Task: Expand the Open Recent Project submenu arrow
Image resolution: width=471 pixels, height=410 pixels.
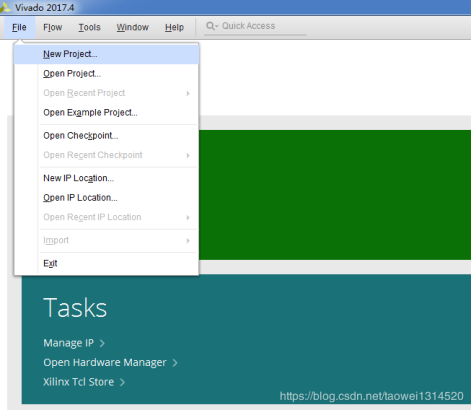Action: (x=188, y=93)
